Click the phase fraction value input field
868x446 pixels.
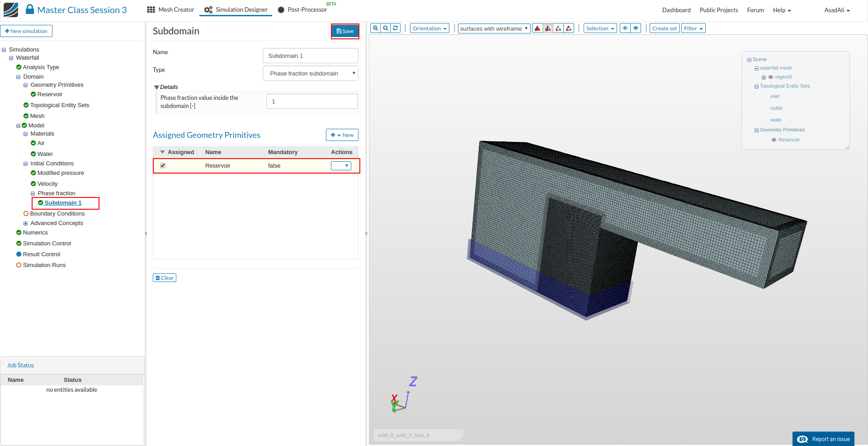point(312,102)
